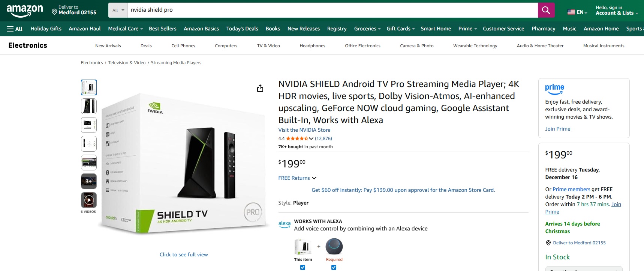Click the magnifying glass search button
The height and width of the screenshot is (271, 644).
(546, 10)
